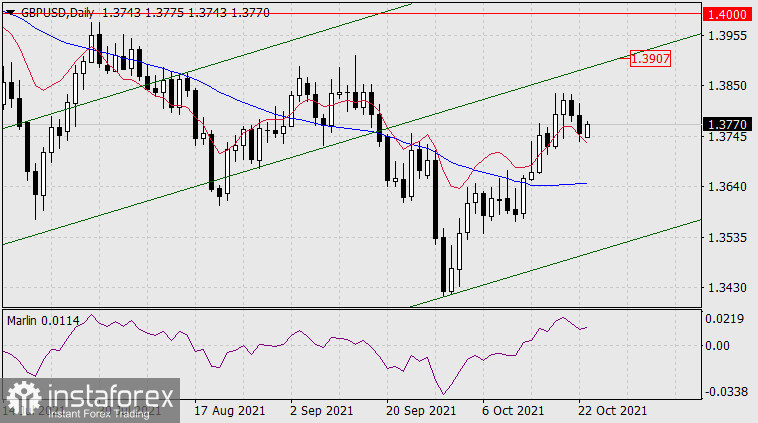Click the red 1.4000 price level label

tap(727, 14)
